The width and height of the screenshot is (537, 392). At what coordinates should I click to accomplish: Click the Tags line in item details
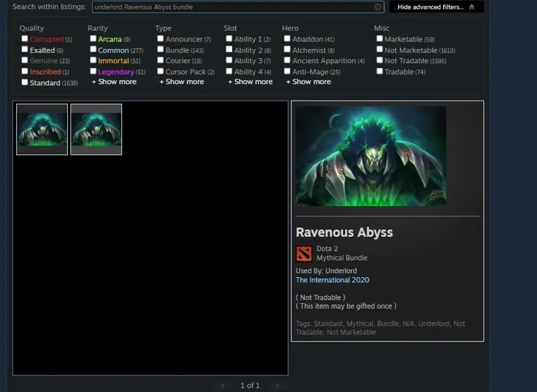380,328
